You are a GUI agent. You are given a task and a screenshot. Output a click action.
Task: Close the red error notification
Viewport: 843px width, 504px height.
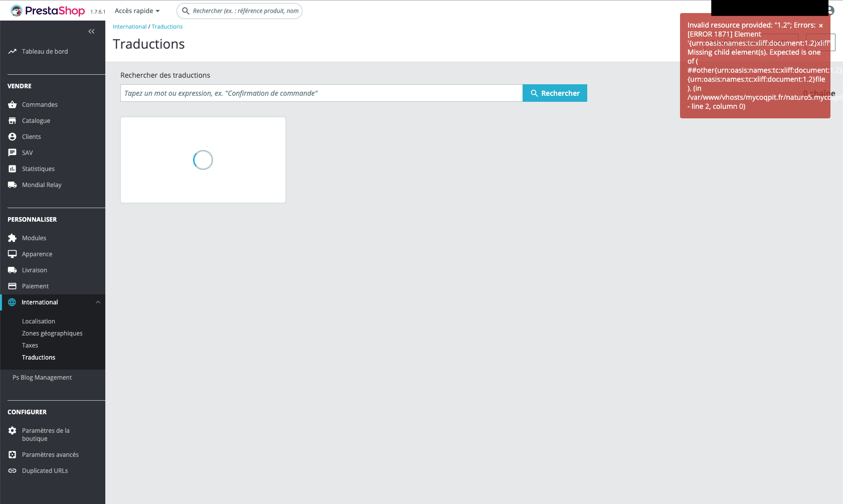[821, 26]
